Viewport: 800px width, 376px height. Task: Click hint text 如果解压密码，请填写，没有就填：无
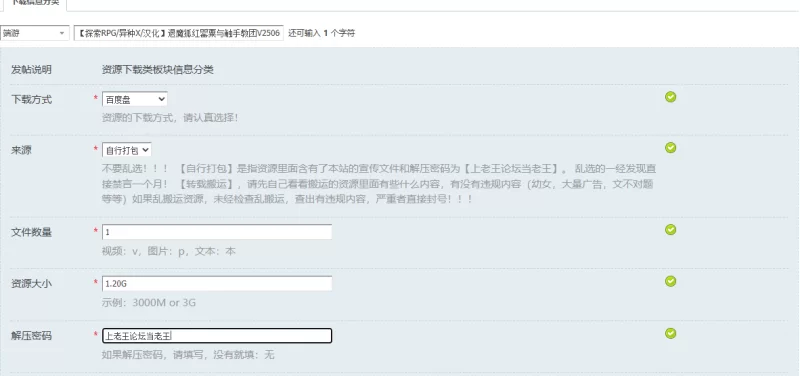[x=188, y=355]
